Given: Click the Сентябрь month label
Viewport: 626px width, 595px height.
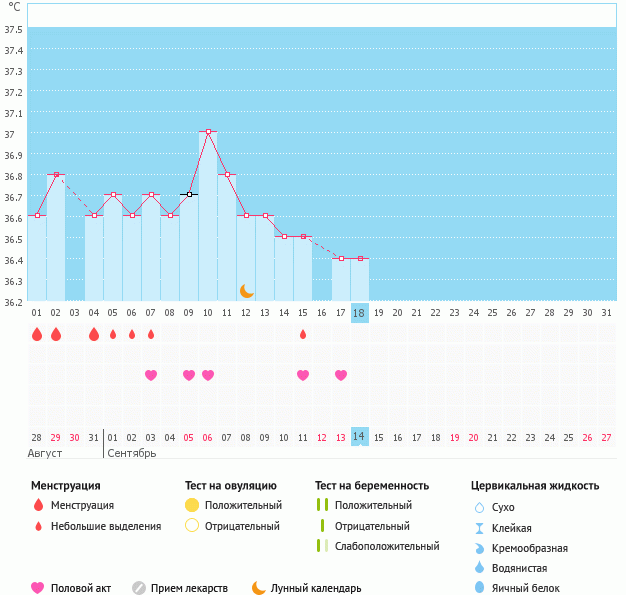Looking at the screenshot, I should (x=131, y=453).
